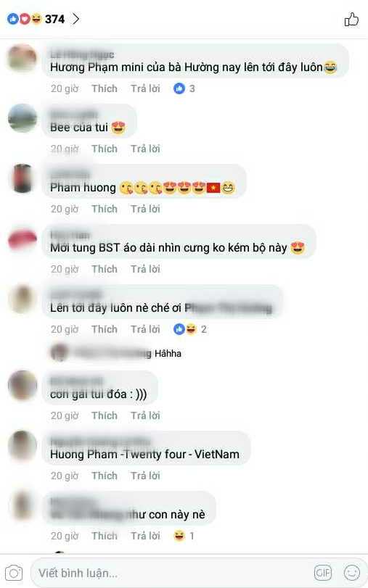This screenshot has width=368, height=588.
Task: Open the camera icon beside comment box
Action: click(14, 573)
